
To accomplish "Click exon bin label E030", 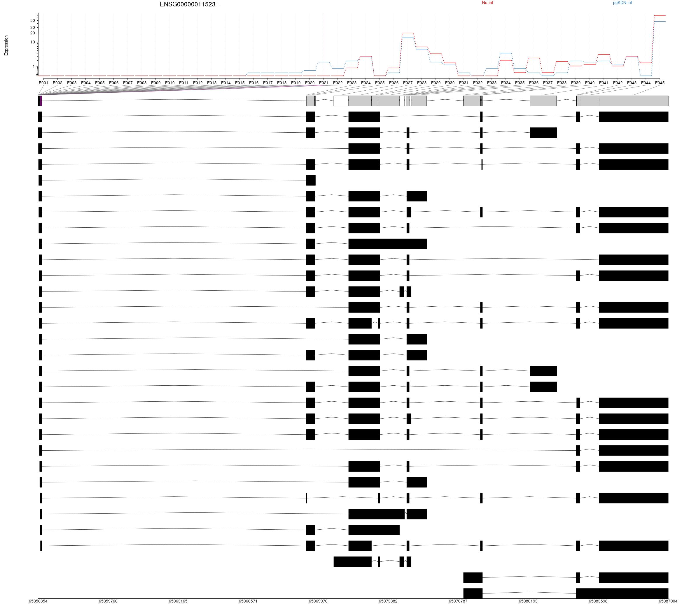I will (450, 83).
